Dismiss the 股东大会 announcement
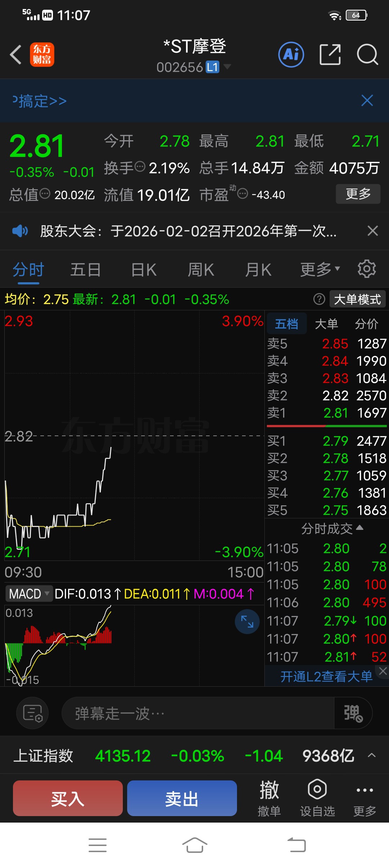This screenshot has height=868, width=389. point(373,231)
